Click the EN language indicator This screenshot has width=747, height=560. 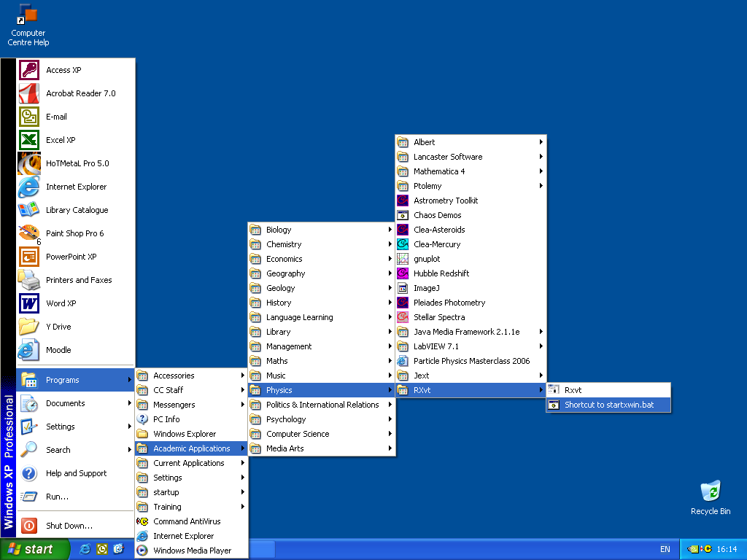[x=665, y=550]
